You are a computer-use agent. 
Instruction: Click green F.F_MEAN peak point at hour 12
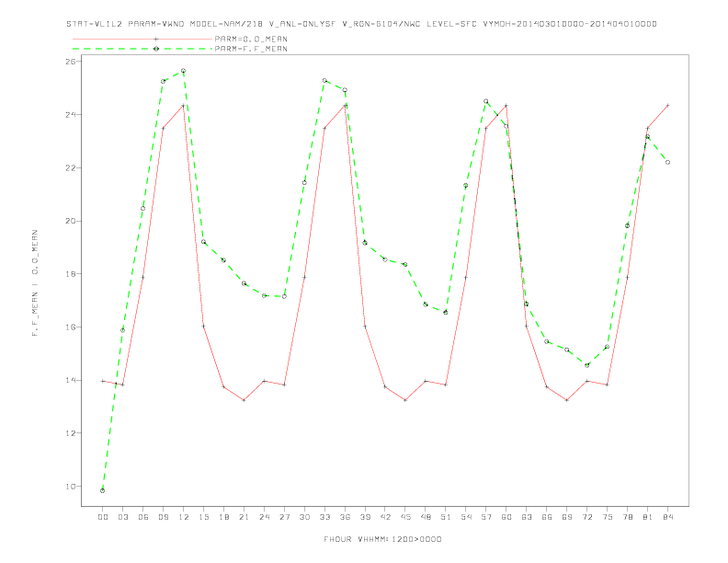(184, 71)
